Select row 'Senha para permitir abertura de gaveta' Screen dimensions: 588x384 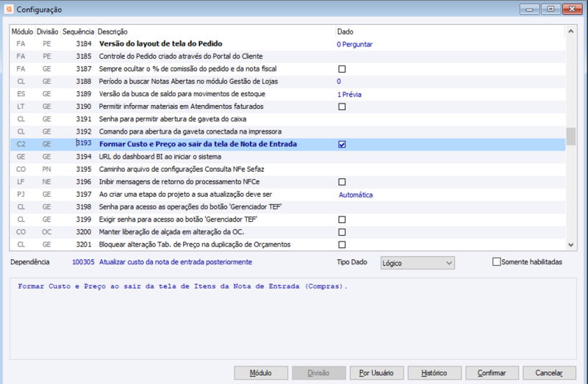click(x=287, y=119)
